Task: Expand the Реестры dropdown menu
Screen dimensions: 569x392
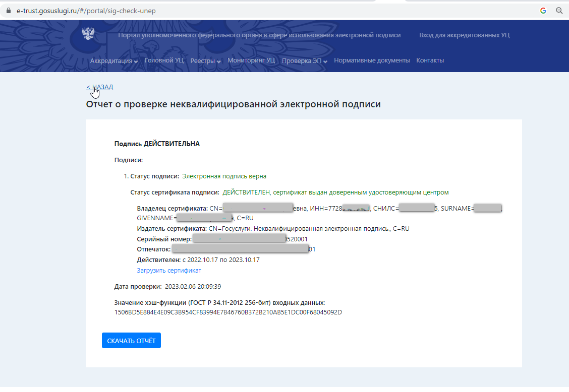Action: pos(205,60)
